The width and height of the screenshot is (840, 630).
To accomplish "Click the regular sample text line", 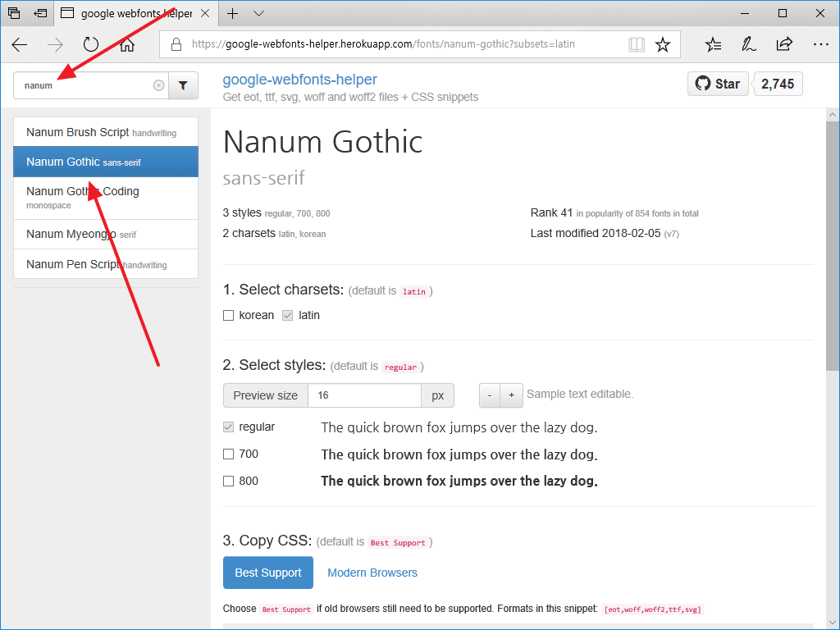I will [x=459, y=427].
